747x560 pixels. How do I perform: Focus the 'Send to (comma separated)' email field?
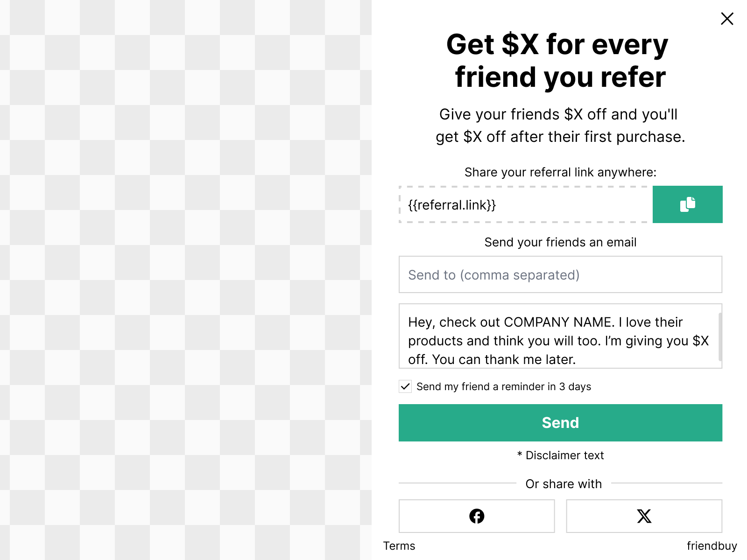[x=560, y=274]
